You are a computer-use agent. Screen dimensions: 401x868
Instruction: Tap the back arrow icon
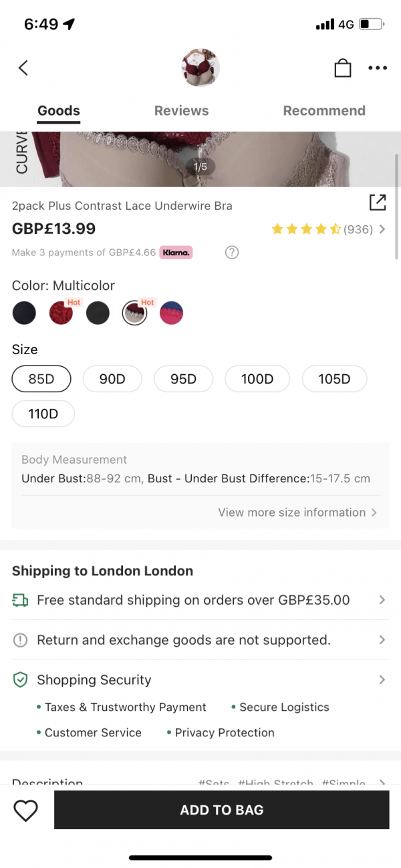click(23, 67)
